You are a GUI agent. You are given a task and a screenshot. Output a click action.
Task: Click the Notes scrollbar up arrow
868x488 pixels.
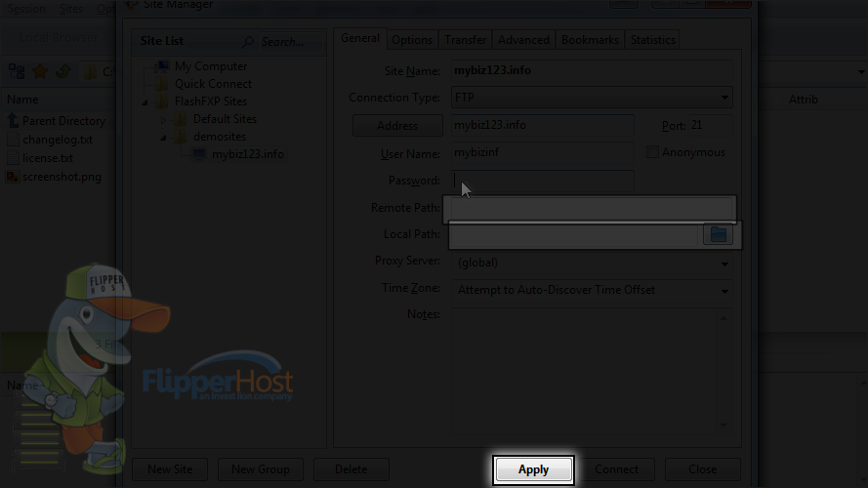click(x=723, y=318)
